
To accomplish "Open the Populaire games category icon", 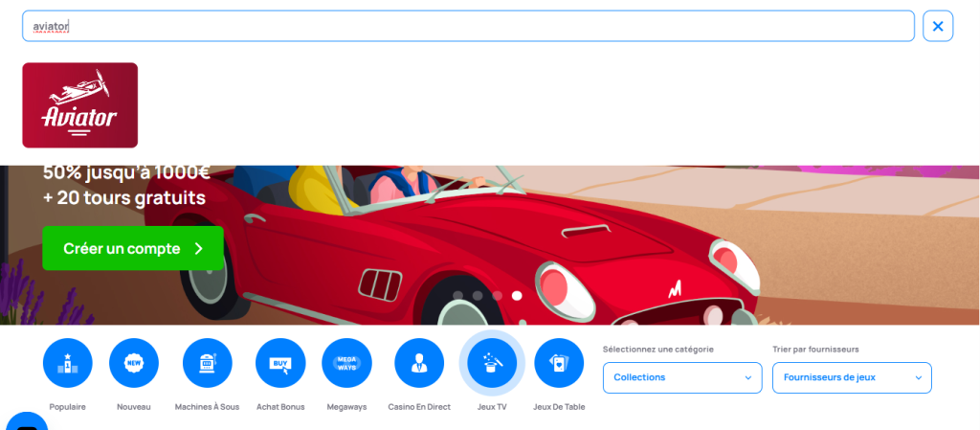I will point(68,363).
